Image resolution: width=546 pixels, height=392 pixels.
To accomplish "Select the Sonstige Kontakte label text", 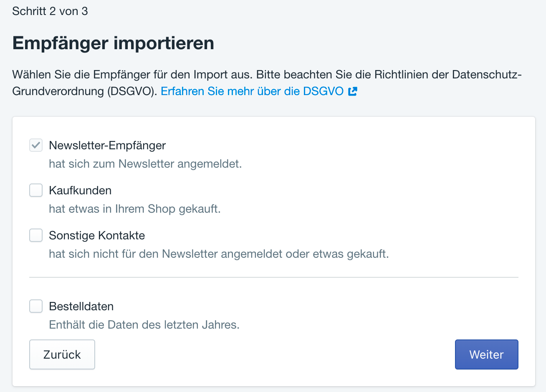I will pyautogui.click(x=97, y=236).
